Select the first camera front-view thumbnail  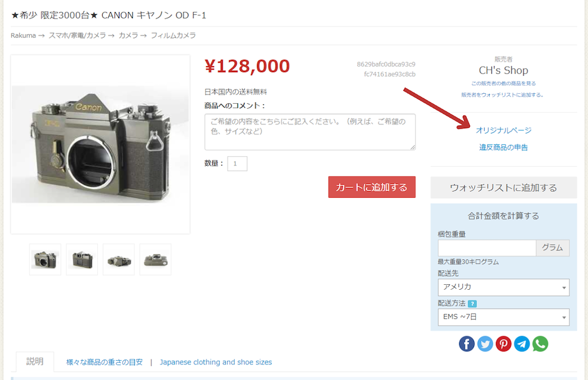click(x=45, y=259)
